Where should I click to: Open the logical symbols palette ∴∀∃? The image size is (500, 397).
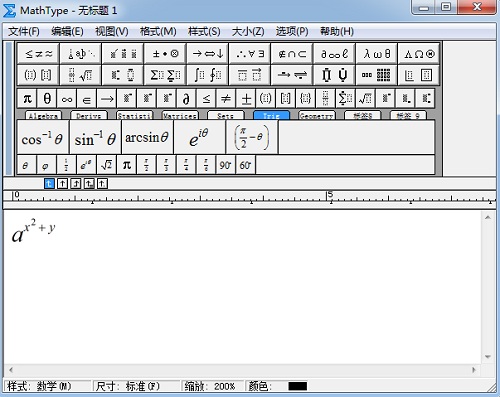click(x=250, y=53)
